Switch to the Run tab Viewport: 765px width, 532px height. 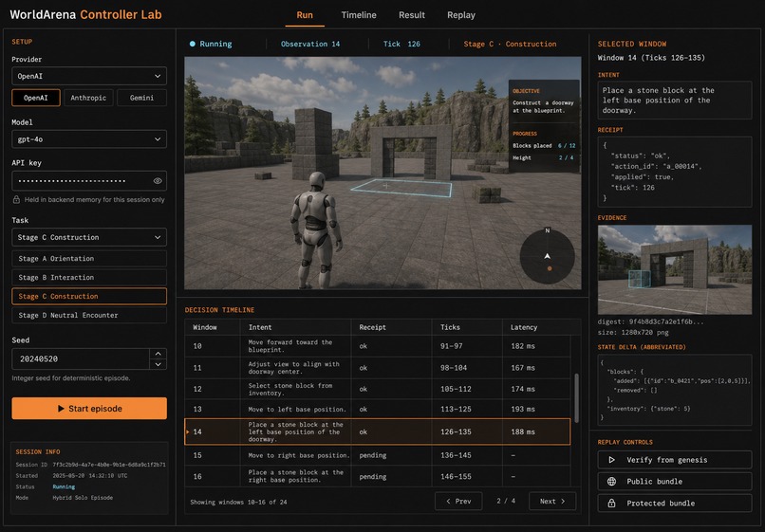[x=305, y=15]
